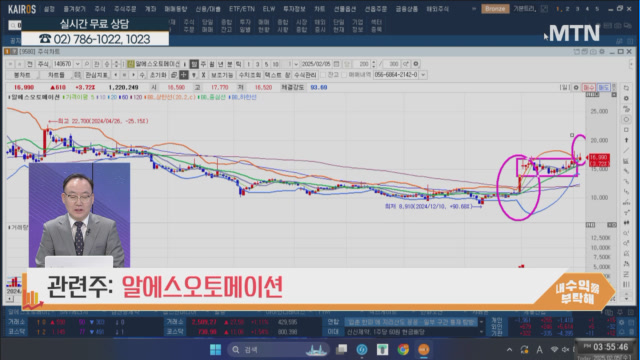640x360 pixels.
Task: Enable the 잔고 checkbox
Action: click(x=323, y=75)
